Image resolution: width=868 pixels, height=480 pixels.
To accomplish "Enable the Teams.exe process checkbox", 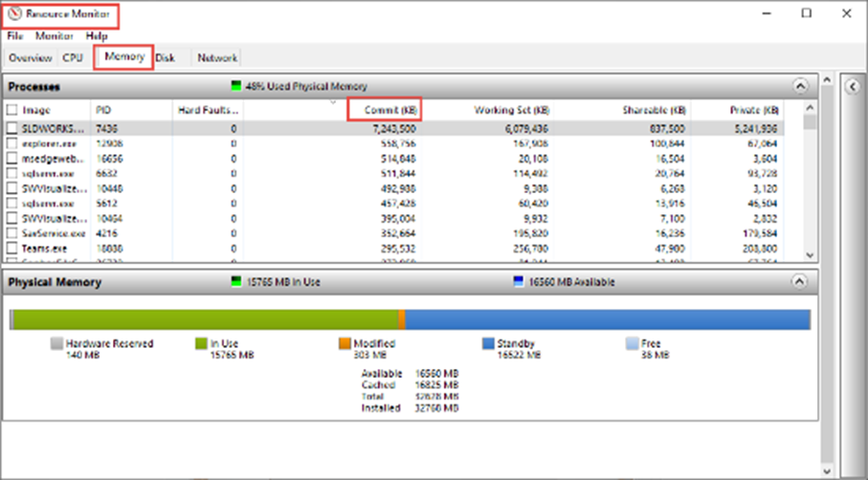I will 11,248.
